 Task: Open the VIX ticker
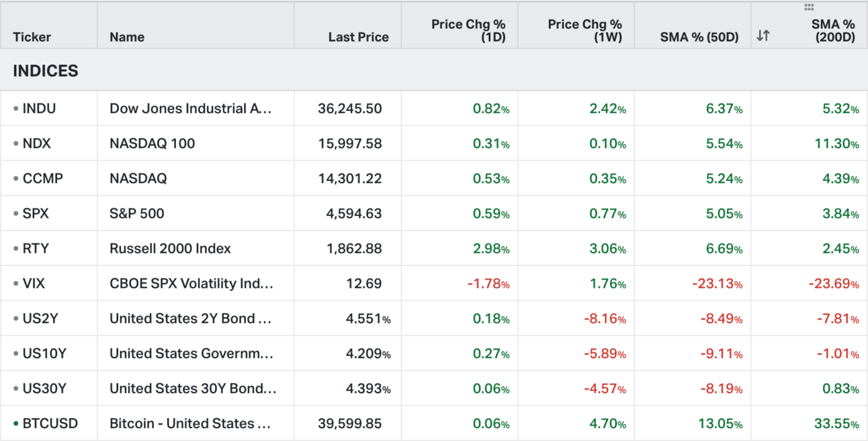34,283
